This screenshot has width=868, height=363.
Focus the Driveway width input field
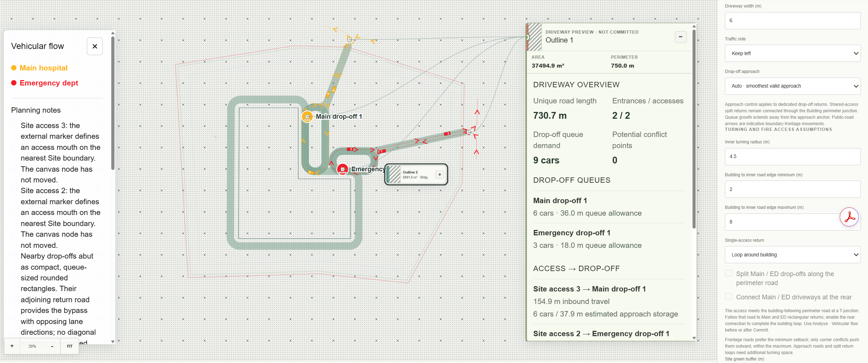[793, 20]
